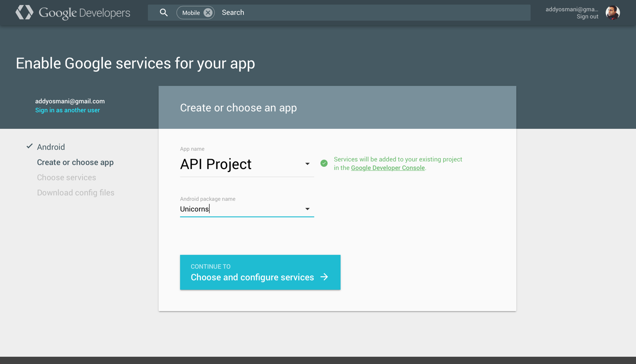Click the arrow icon inside the Continue button
Screen dimensions: 636x364
point(323,277)
